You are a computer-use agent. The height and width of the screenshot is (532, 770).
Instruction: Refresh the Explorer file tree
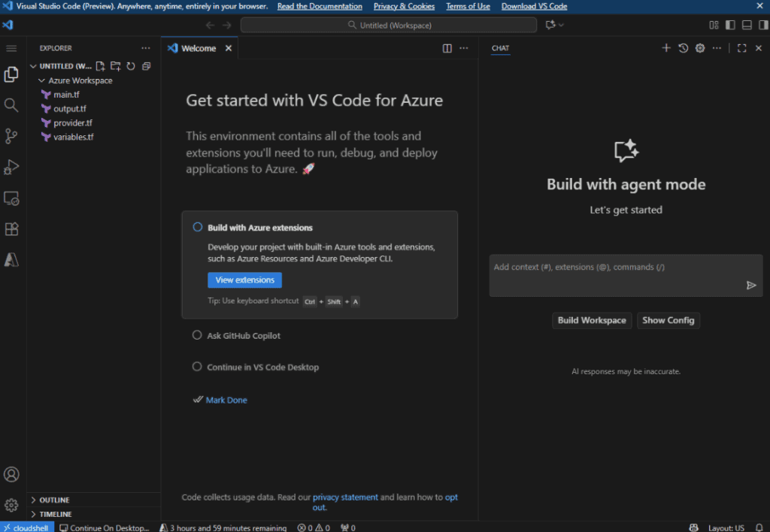pyautogui.click(x=131, y=66)
